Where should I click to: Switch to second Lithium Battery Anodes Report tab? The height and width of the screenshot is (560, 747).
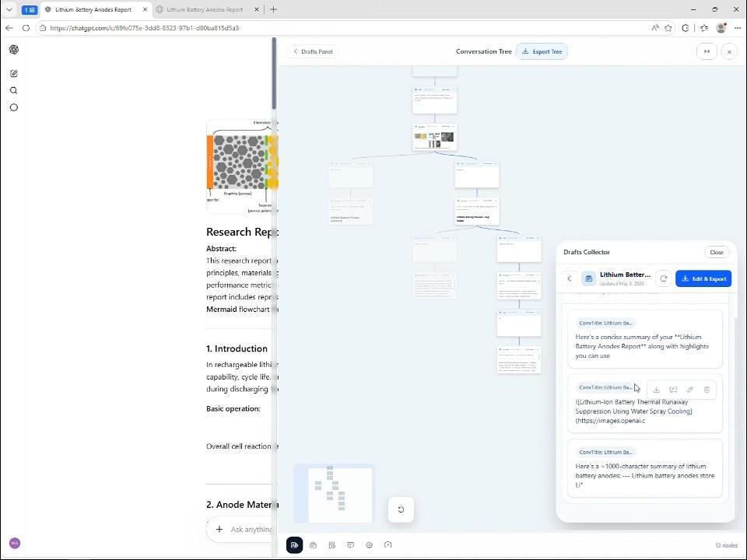click(x=205, y=9)
